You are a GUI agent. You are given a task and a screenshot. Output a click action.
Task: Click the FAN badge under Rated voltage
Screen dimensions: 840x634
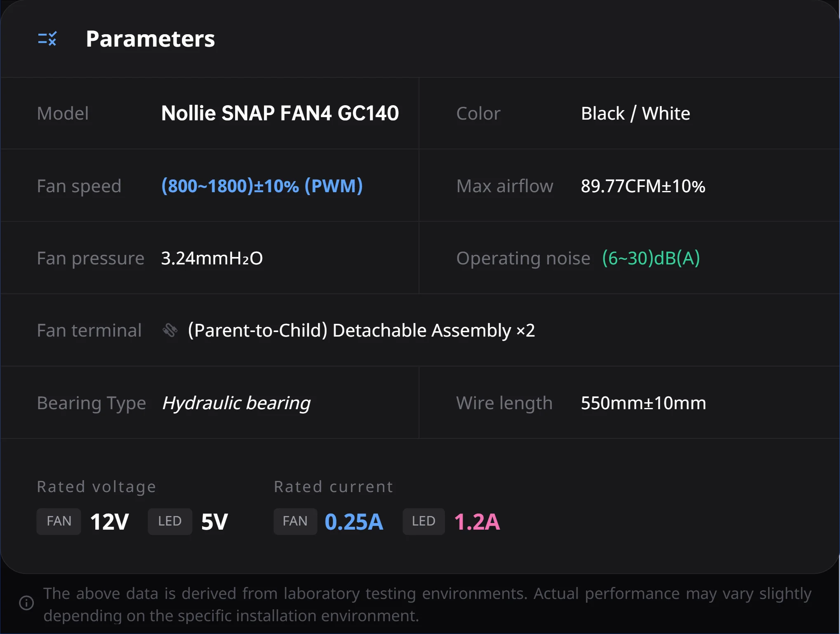point(59,521)
